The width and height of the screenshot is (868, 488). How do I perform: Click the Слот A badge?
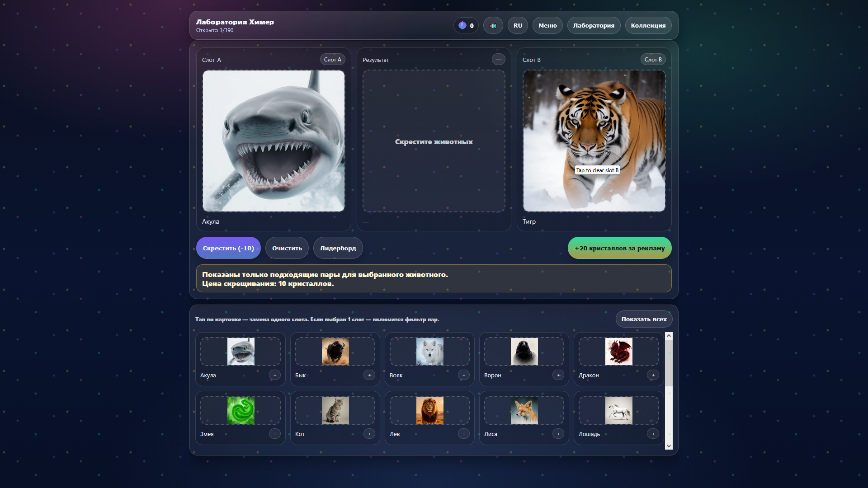click(x=332, y=59)
